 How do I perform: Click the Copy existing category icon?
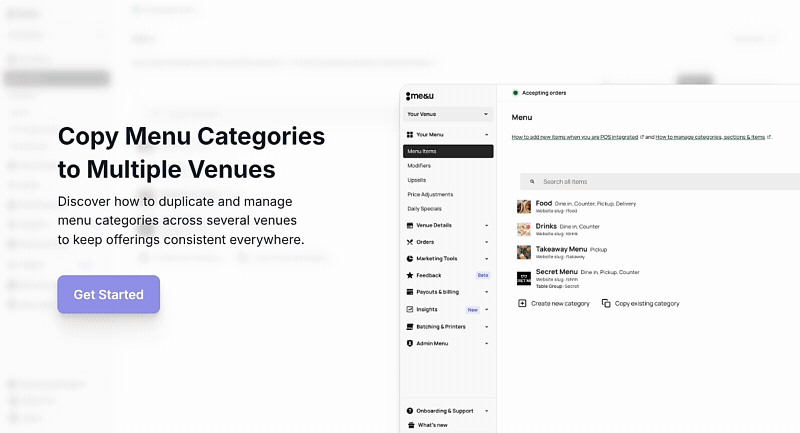(606, 303)
